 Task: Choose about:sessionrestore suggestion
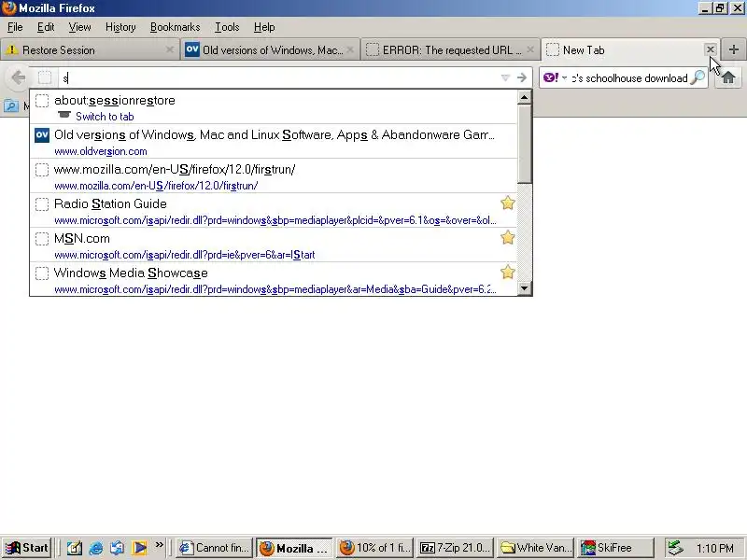[x=274, y=106]
